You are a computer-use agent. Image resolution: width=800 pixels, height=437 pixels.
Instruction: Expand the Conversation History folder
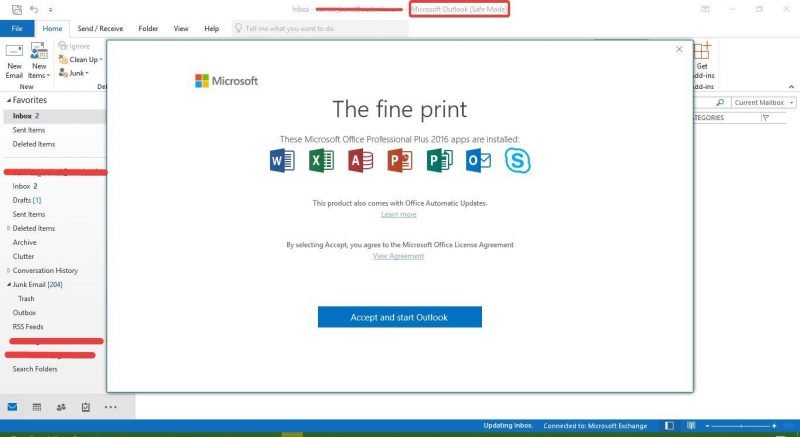(x=9, y=270)
